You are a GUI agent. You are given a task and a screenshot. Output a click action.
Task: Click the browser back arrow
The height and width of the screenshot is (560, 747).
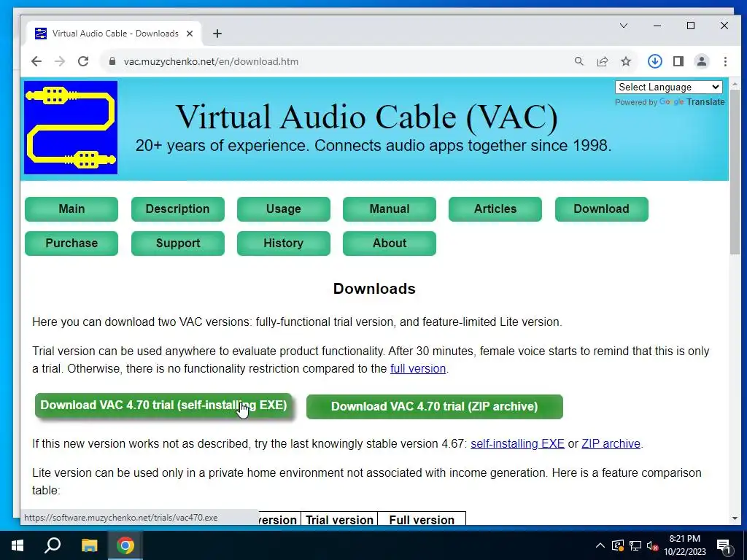(x=36, y=61)
